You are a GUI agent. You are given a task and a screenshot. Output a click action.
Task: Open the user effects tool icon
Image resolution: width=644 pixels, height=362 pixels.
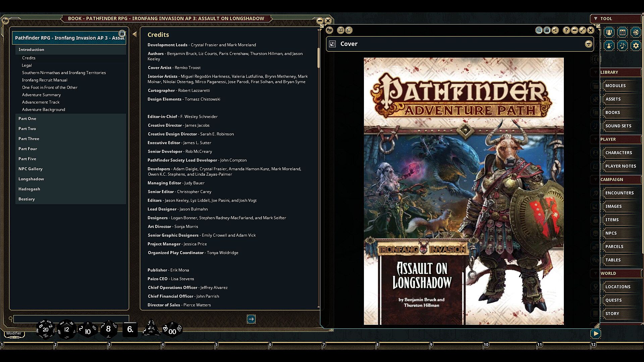click(609, 46)
